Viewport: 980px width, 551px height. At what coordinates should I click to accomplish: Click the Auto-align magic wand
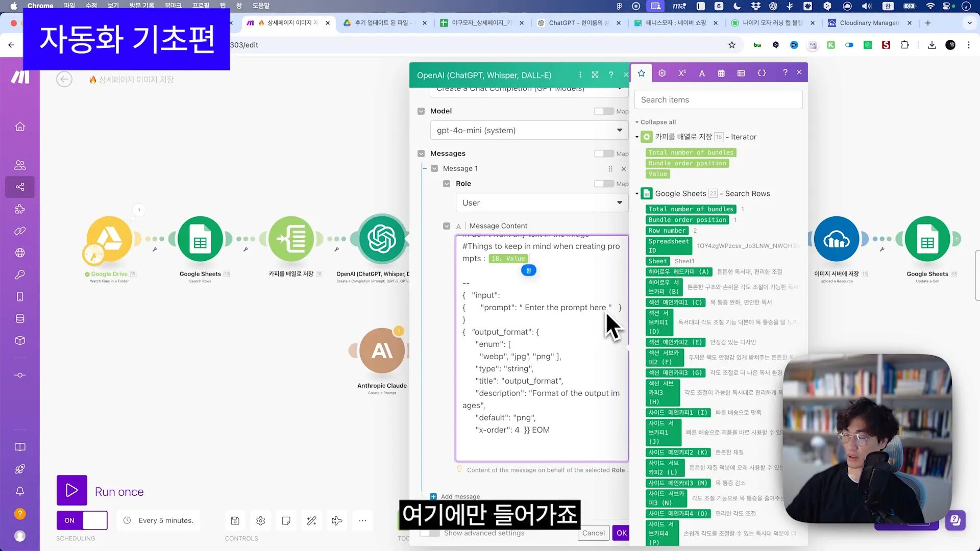pos(311,520)
